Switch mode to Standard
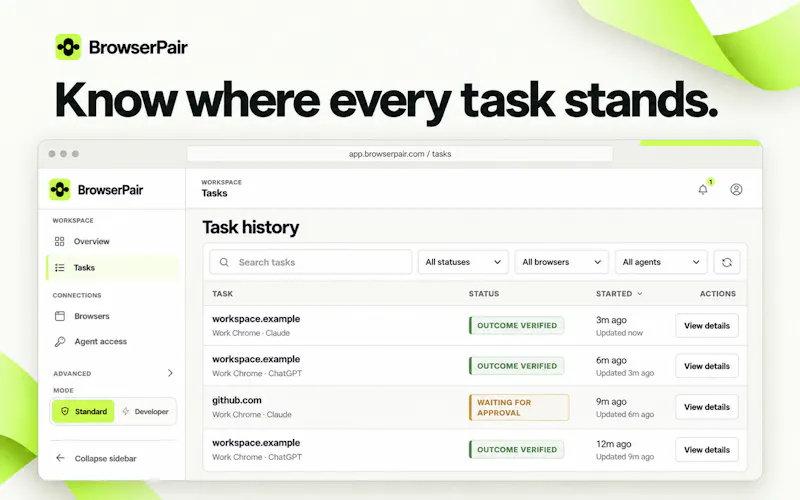Viewport: 800px width, 500px height. coord(84,411)
